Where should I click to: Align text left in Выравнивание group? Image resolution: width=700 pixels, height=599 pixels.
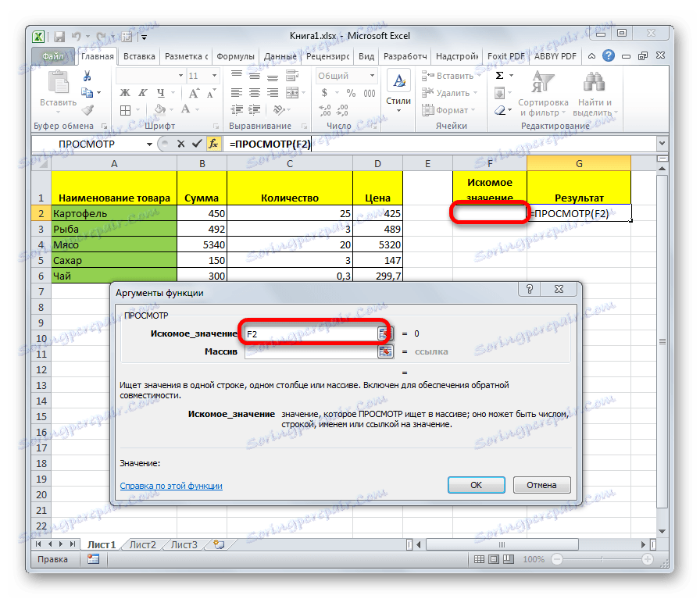[237, 93]
